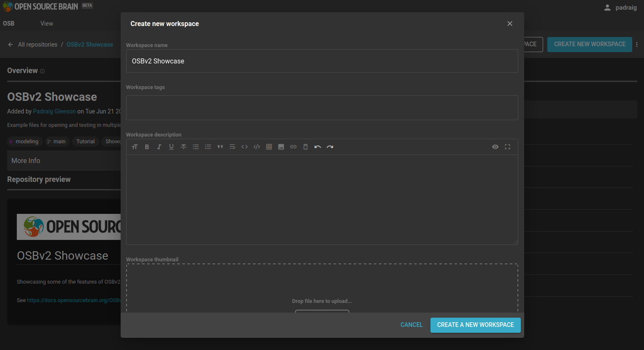This screenshot has height=350, width=644.
Task: Click the Open Source Brain logo
Action: point(40,7)
